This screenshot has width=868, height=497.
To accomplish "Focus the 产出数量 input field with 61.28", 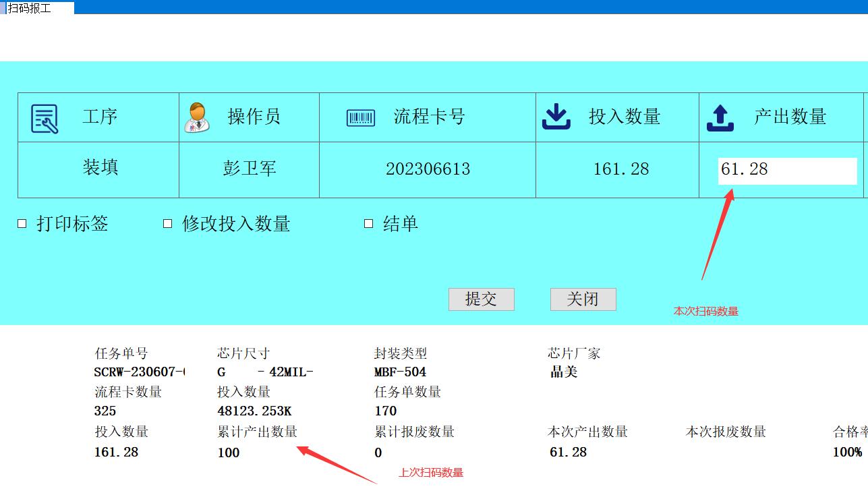I will point(787,171).
